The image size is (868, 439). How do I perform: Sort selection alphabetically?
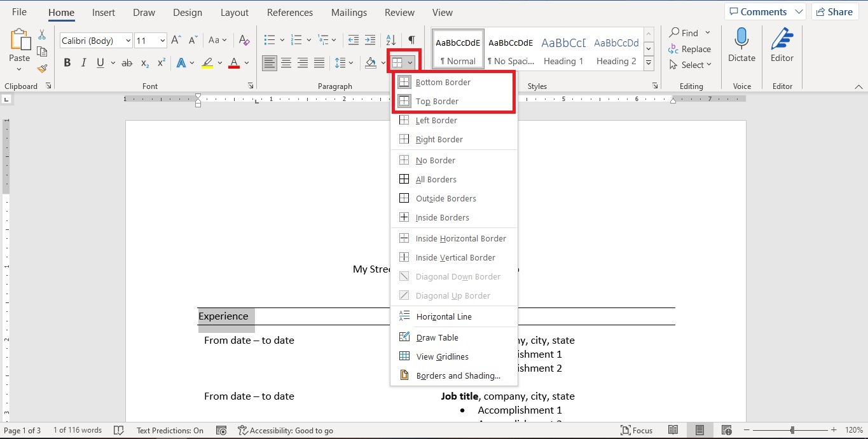(391, 41)
